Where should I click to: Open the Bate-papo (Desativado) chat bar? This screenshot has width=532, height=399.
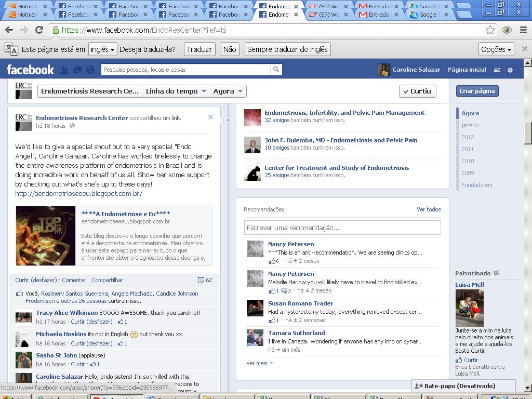[463, 386]
